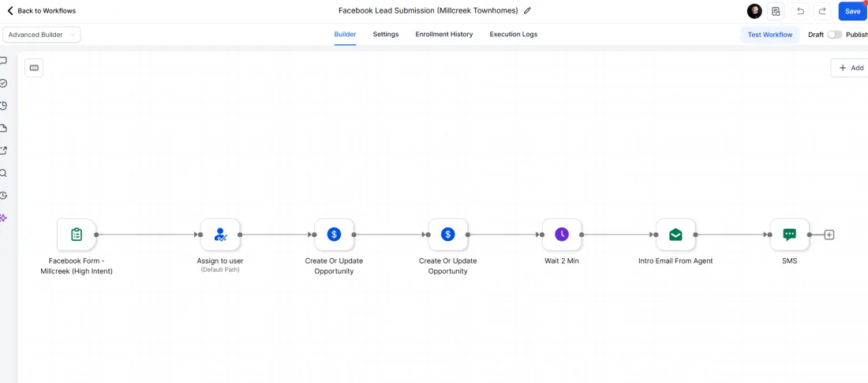Undo the last workflow change

800,11
